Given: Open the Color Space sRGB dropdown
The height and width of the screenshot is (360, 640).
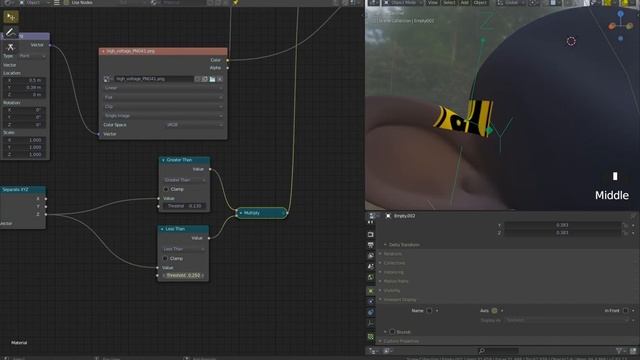Looking at the screenshot, I should click(x=194, y=125).
